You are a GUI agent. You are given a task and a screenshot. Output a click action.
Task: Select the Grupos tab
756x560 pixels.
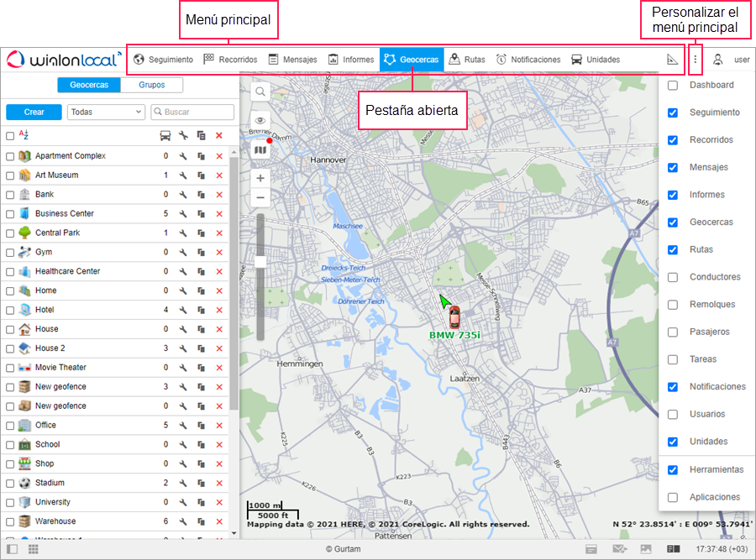(152, 85)
